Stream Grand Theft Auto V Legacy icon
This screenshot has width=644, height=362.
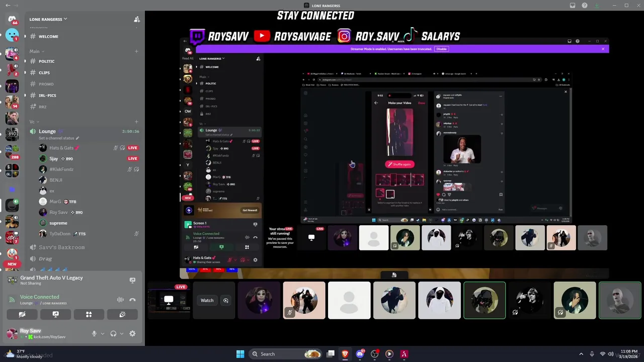pos(132,280)
